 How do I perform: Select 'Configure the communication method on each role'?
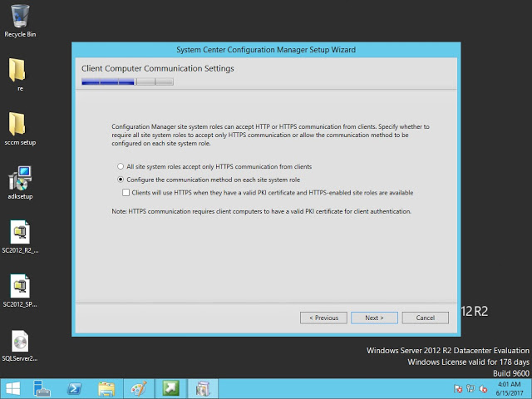pyautogui.click(x=121, y=180)
